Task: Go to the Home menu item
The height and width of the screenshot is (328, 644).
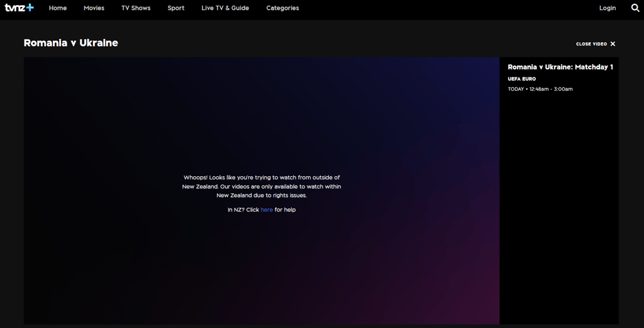Action: (x=58, y=8)
